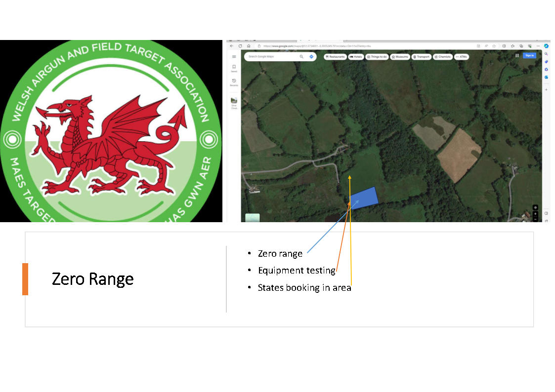Click the plus icon in the browser sidebar

[546, 90]
